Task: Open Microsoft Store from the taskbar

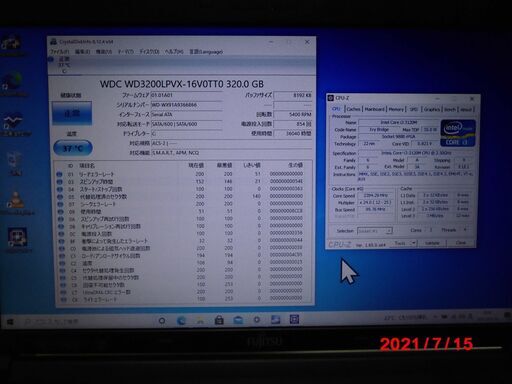Action: point(219,320)
